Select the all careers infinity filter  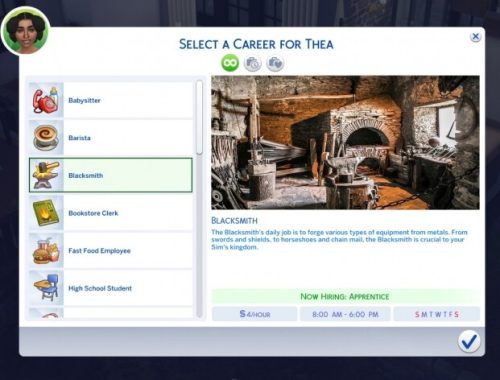pos(230,63)
